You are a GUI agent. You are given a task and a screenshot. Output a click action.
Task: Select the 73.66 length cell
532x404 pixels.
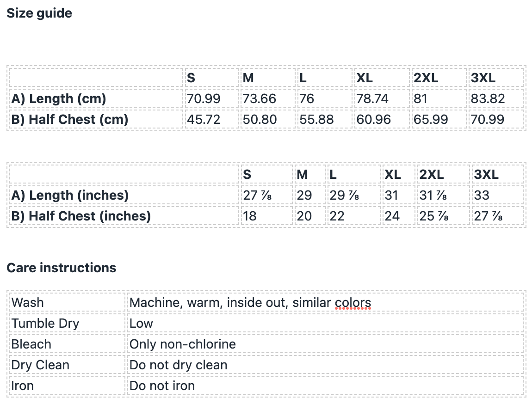pyautogui.click(x=259, y=98)
